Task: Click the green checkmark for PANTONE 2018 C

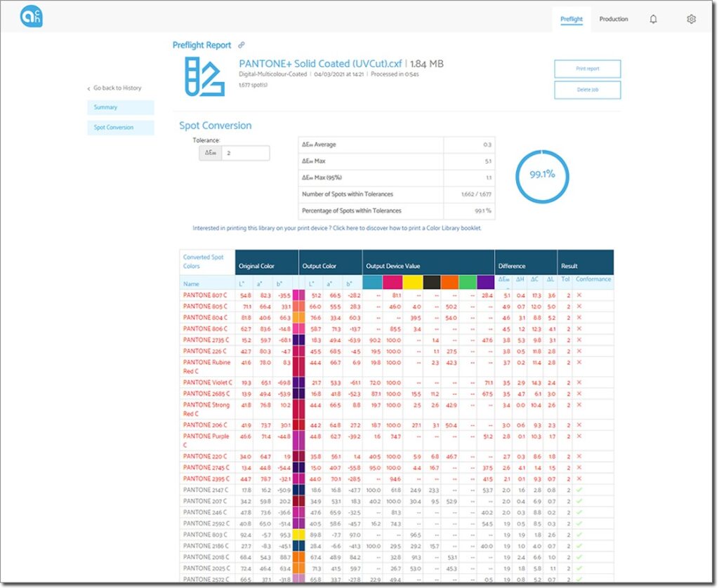Action: 579,557
